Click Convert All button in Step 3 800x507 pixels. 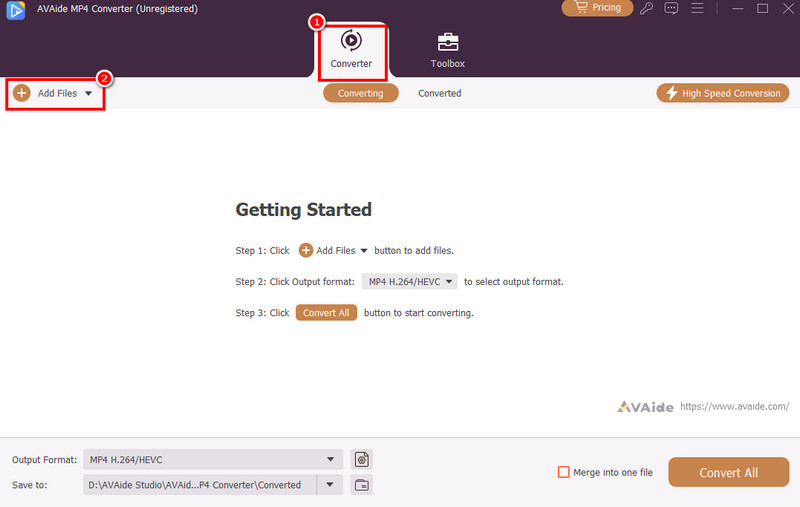pyautogui.click(x=326, y=313)
